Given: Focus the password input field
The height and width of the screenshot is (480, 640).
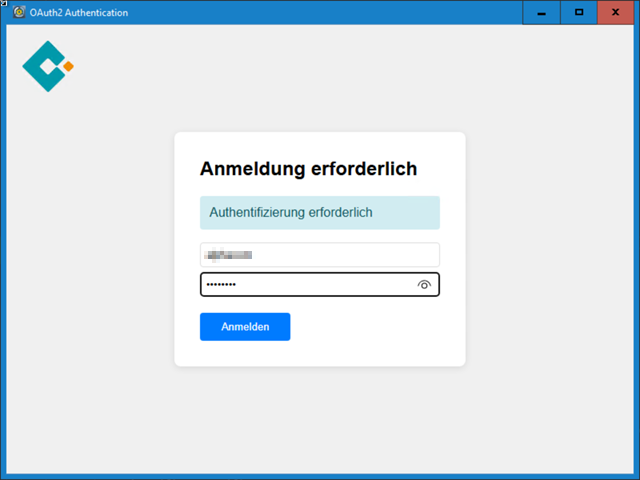Looking at the screenshot, I should [320, 284].
